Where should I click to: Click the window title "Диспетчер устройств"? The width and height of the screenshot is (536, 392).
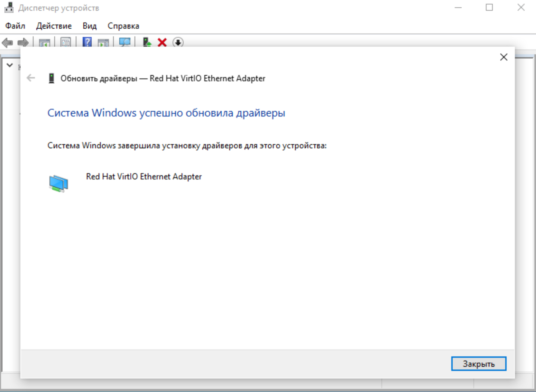pos(59,8)
